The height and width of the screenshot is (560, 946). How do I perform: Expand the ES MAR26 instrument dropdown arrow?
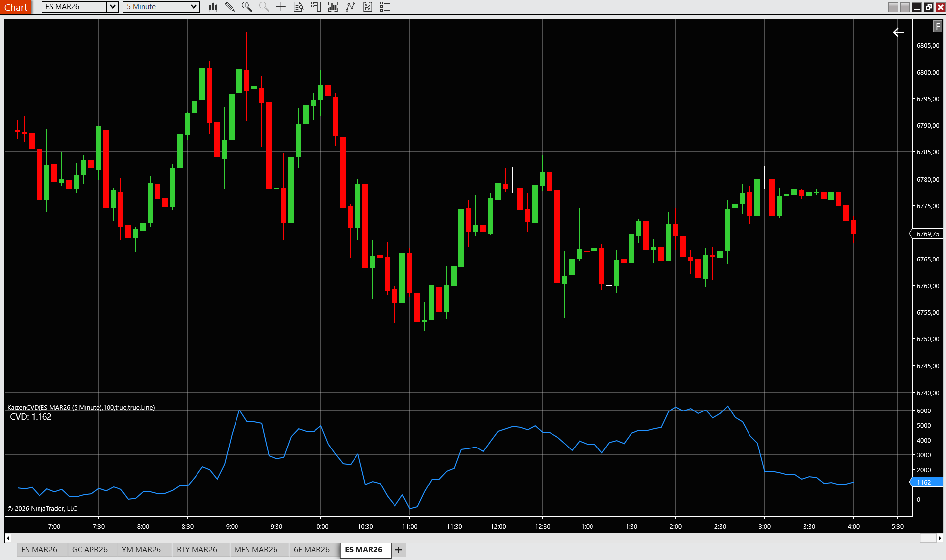coord(113,7)
